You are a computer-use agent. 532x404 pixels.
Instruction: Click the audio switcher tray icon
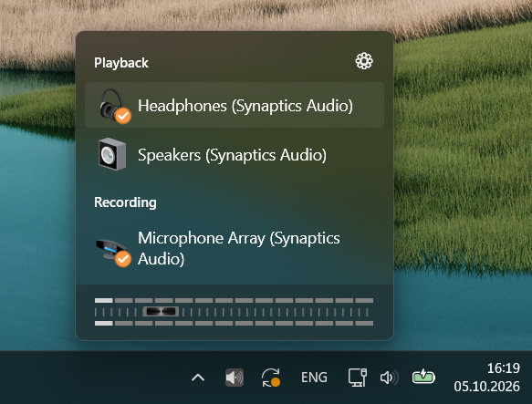[x=235, y=378]
